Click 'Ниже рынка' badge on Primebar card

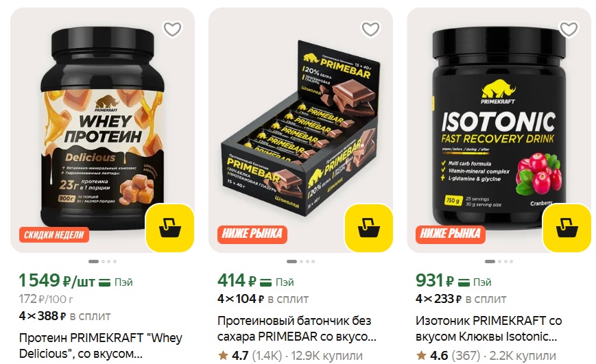(252, 233)
